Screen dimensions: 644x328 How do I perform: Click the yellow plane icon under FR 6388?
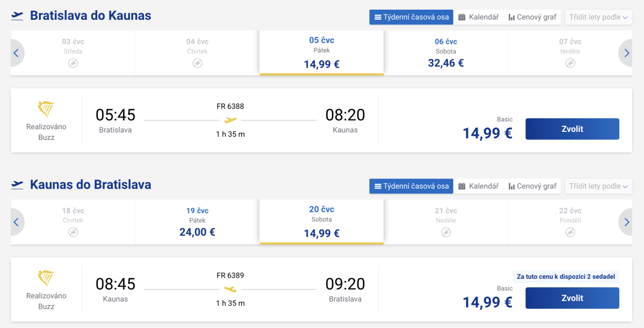(230, 120)
